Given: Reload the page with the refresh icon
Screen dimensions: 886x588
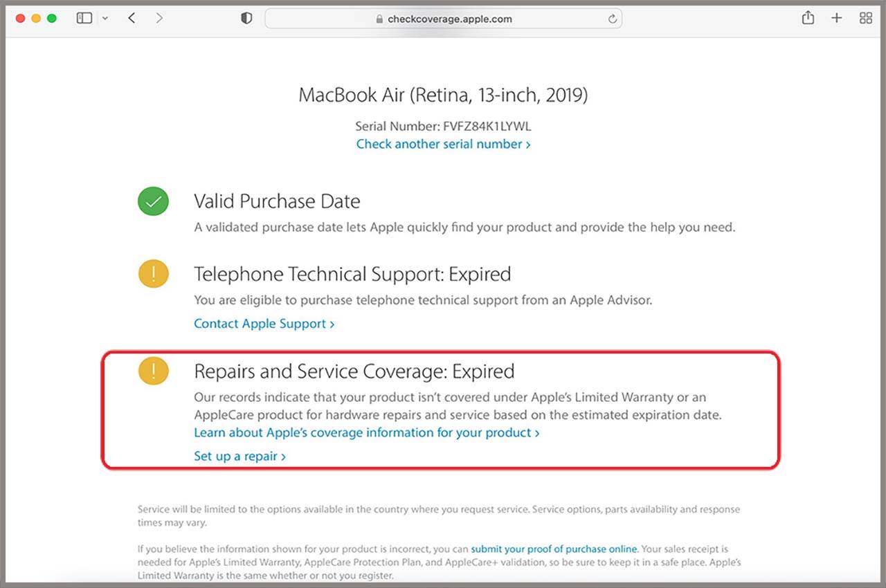Looking at the screenshot, I should [613, 19].
